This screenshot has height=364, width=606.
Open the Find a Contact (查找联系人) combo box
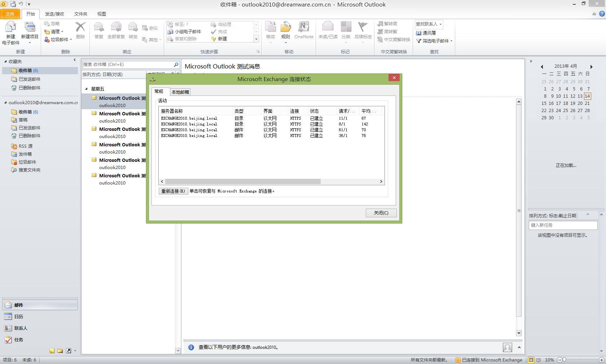[429, 24]
